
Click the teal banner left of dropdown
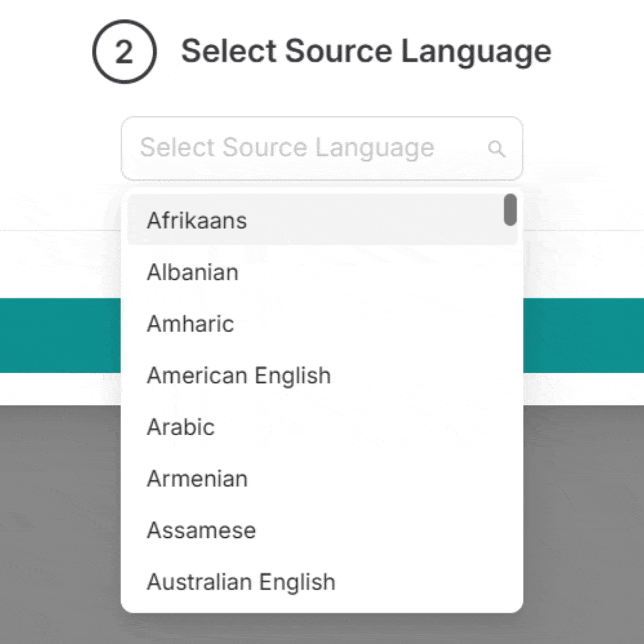[x=60, y=336]
